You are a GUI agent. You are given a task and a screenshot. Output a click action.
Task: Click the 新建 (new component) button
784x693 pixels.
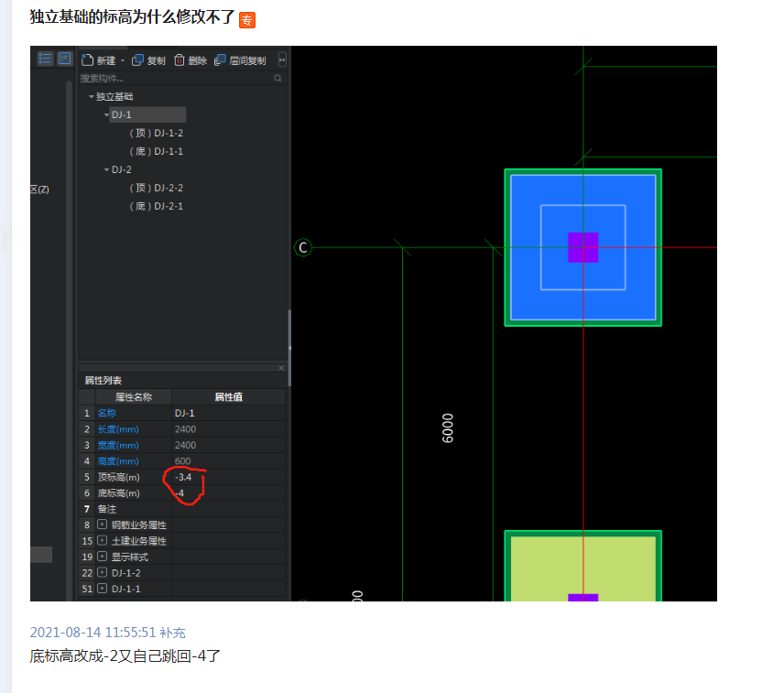pos(99,60)
